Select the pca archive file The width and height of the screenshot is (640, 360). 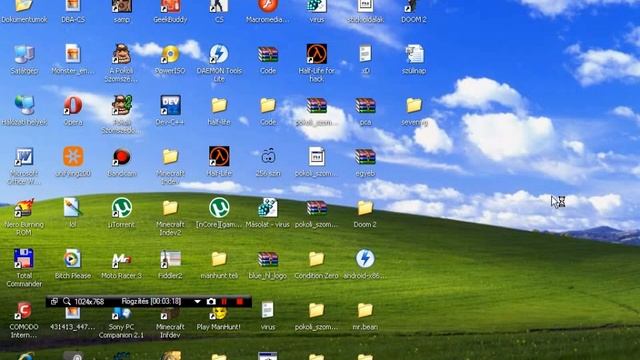click(365, 106)
